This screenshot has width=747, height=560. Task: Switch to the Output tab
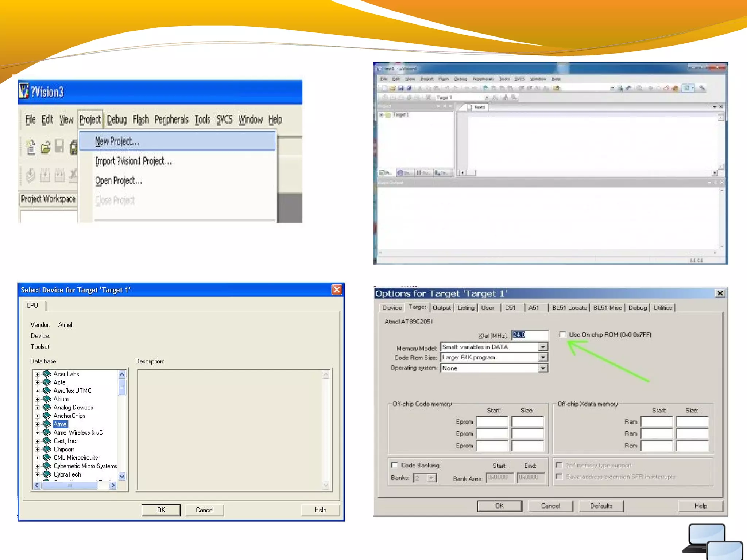pyautogui.click(x=442, y=307)
